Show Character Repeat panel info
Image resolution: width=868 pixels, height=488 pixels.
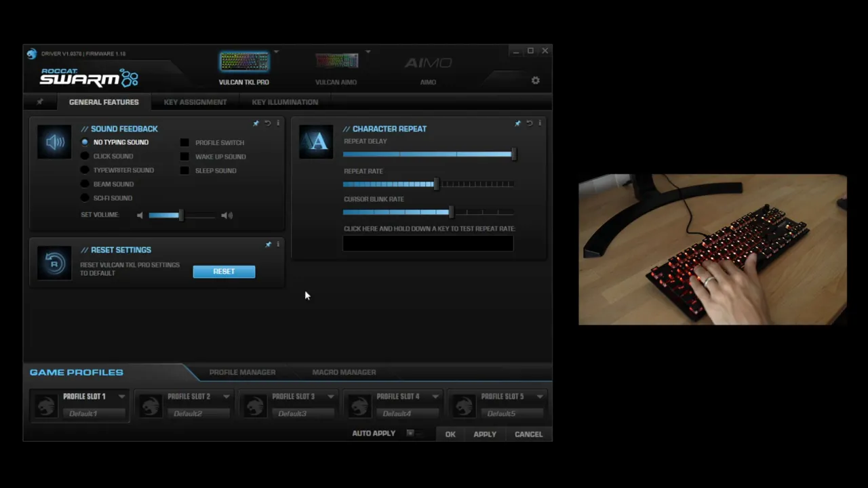point(540,123)
